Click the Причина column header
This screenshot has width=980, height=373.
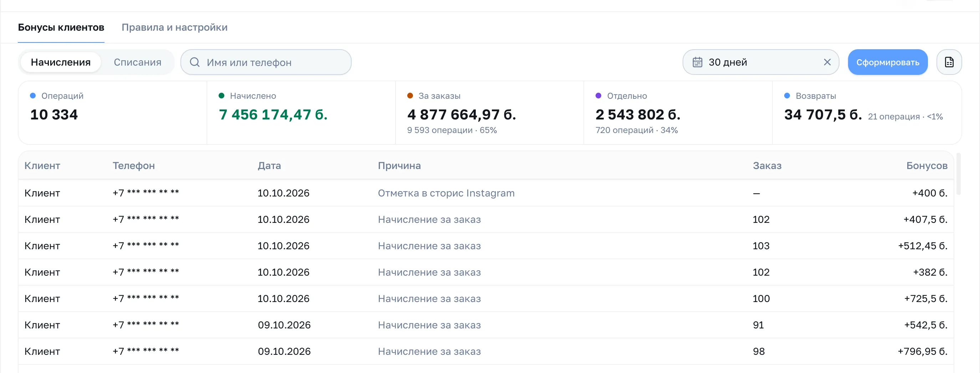(399, 165)
